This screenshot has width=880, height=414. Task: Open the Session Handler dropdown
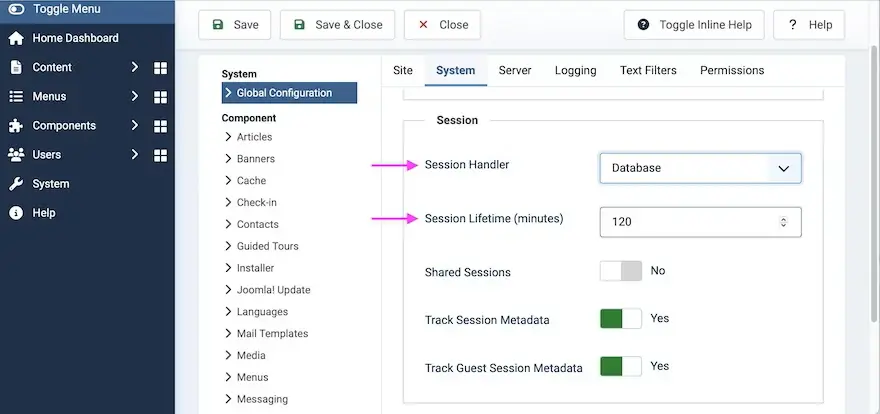[700, 168]
